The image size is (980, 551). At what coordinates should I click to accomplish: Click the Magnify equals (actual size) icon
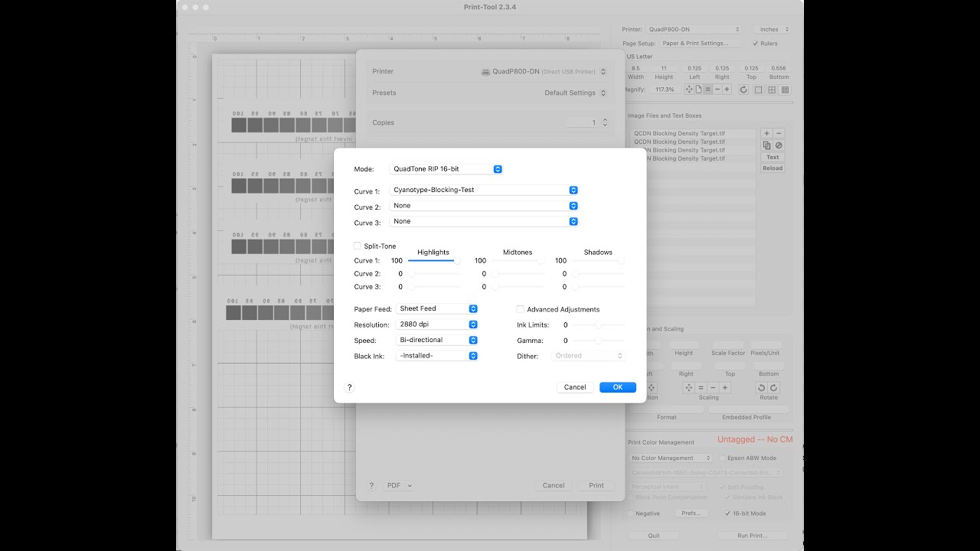tap(707, 90)
